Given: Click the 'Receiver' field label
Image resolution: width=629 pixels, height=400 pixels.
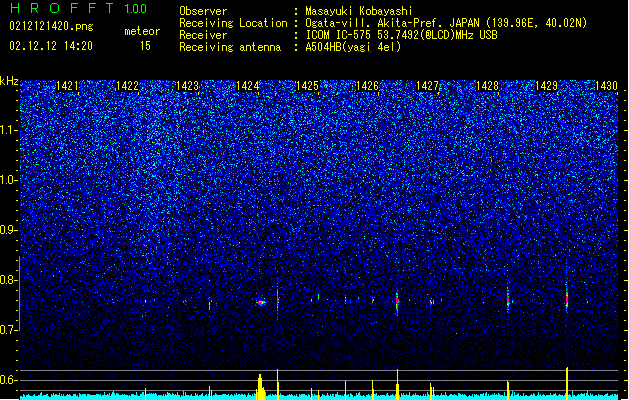Looking at the screenshot, I should 203,35.
